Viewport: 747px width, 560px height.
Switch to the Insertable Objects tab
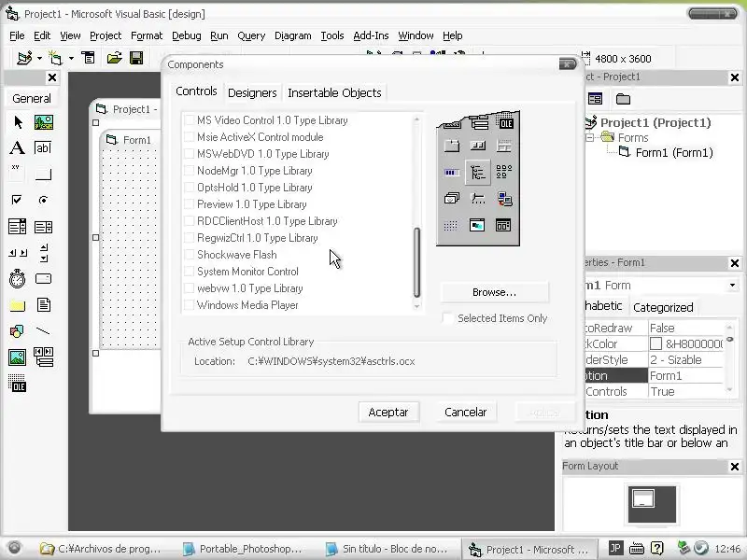coord(334,92)
